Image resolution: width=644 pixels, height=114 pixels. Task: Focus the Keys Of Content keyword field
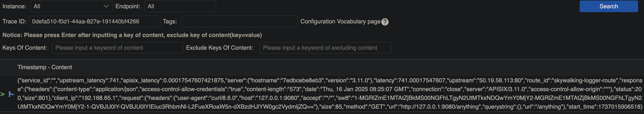[118, 48]
